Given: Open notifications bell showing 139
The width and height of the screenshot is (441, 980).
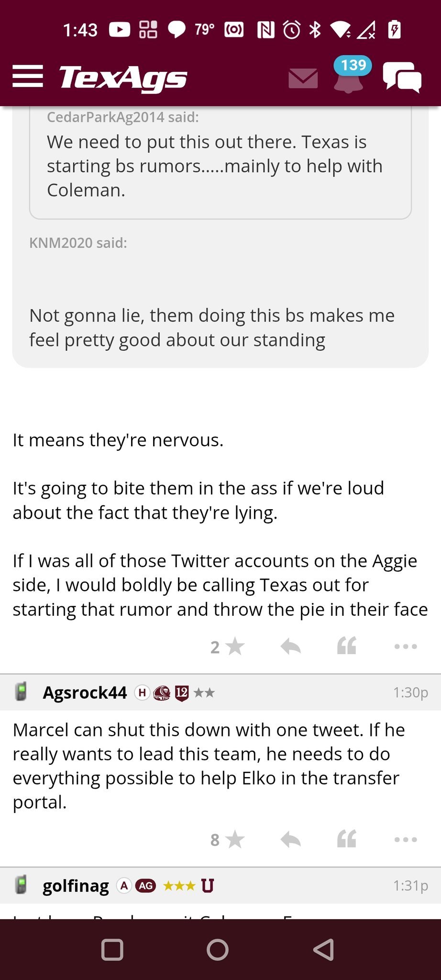Looking at the screenshot, I should [349, 77].
